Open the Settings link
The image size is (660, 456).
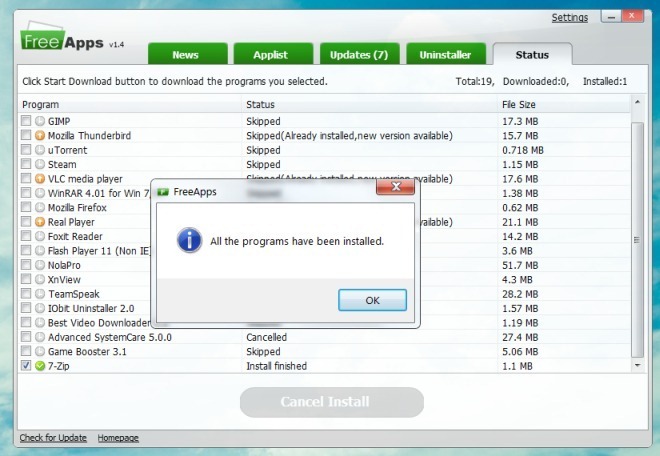click(570, 18)
